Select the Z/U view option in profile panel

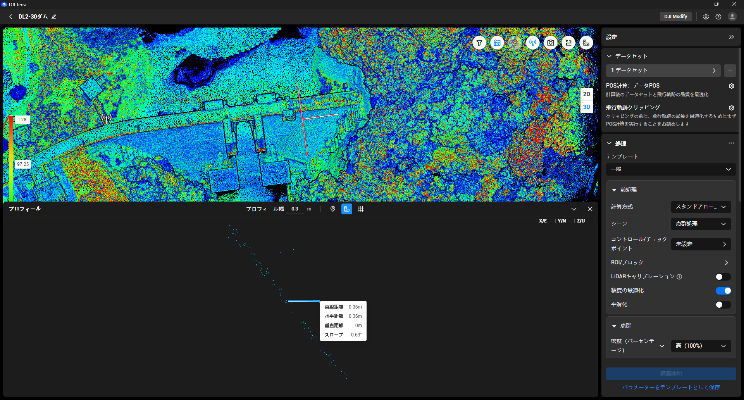[x=581, y=221]
